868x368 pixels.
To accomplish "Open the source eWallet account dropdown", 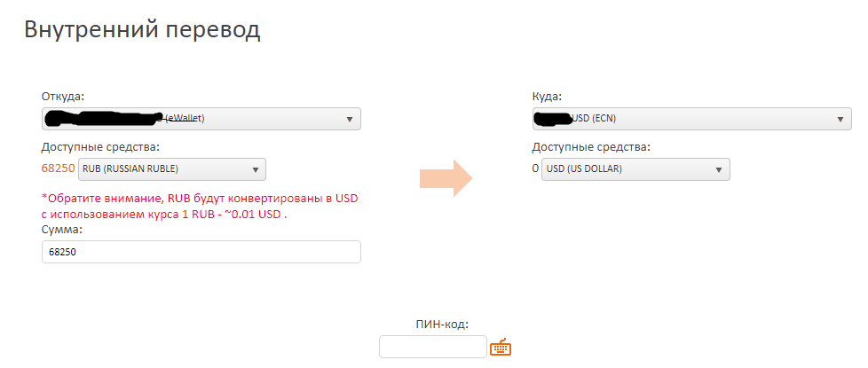I will click(x=201, y=119).
